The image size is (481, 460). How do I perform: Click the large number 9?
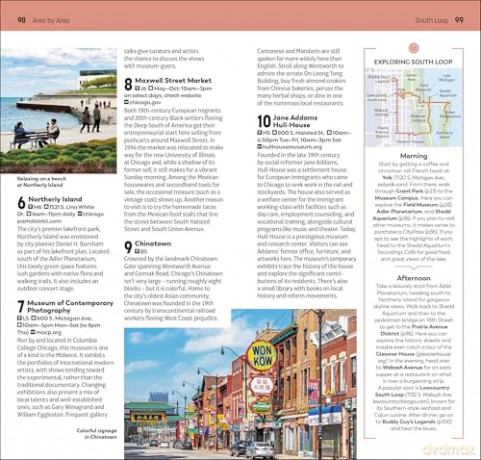pos(128,247)
